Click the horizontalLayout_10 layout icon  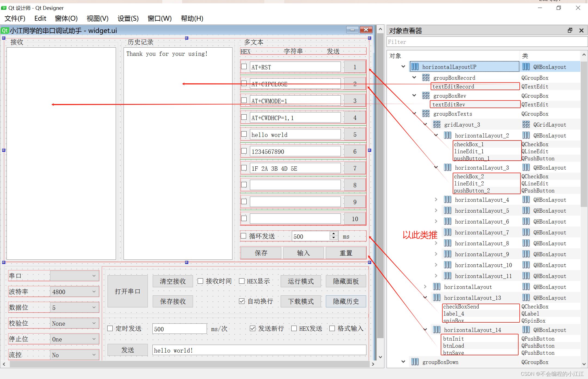coord(448,265)
